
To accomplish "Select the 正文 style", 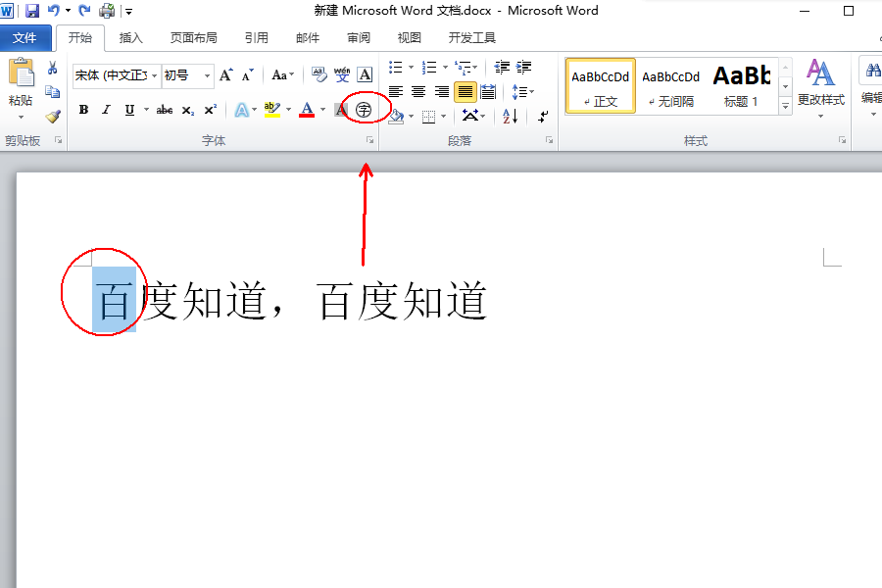I will click(600, 86).
